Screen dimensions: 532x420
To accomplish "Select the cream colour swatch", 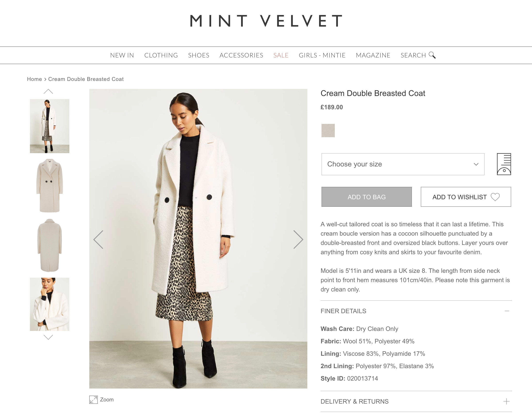I will tap(328, 131).
